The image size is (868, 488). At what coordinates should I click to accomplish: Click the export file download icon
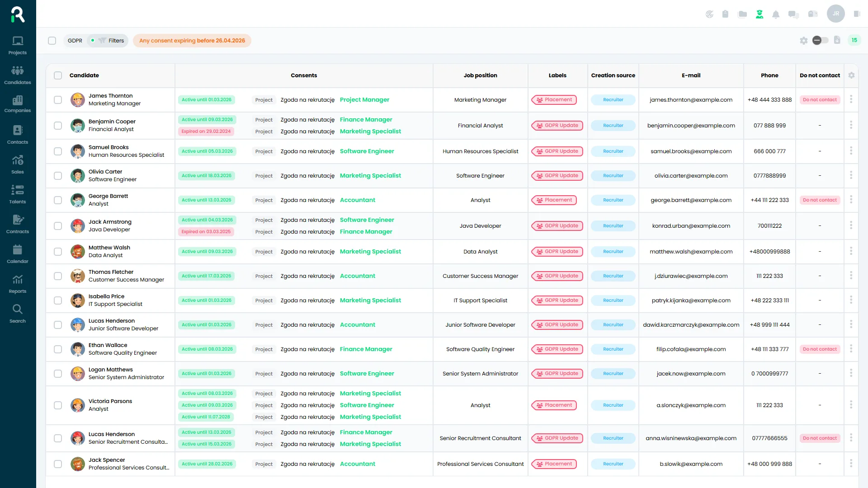click(x=837, y=40)
